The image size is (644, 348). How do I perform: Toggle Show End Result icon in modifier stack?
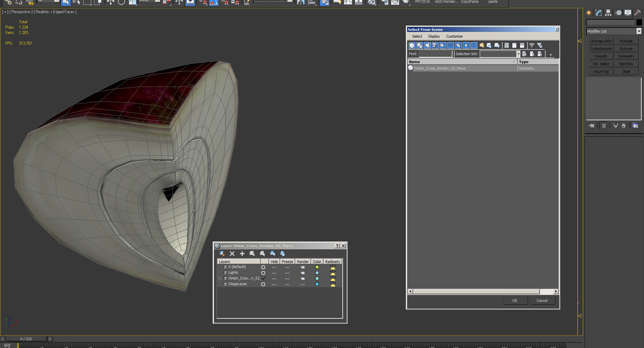604,126
